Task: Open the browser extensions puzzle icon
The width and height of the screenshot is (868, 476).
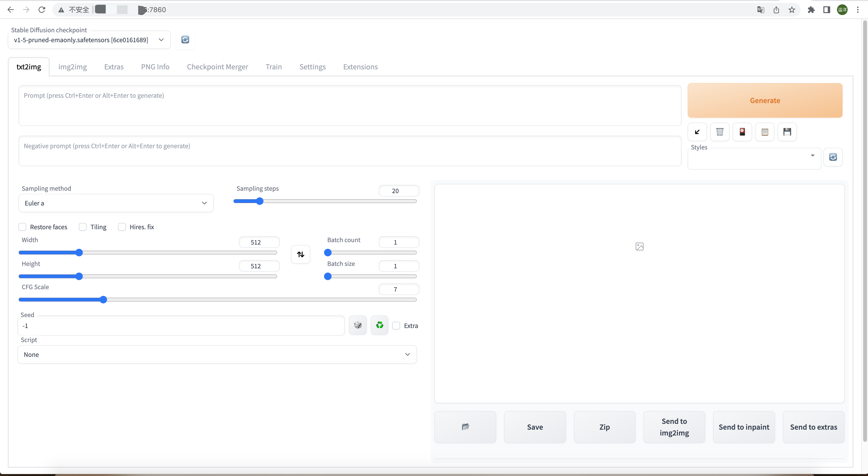Action: point(812,10)
